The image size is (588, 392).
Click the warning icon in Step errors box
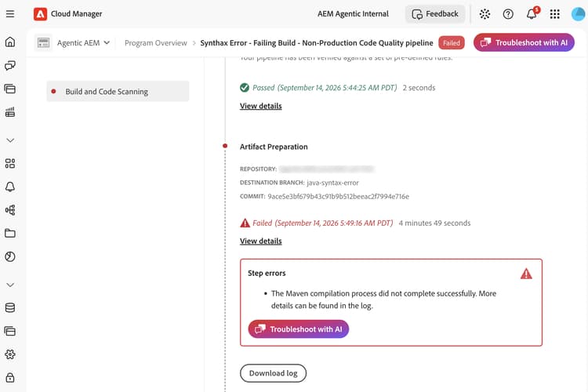pyautogui.click(x=526, y=274)
